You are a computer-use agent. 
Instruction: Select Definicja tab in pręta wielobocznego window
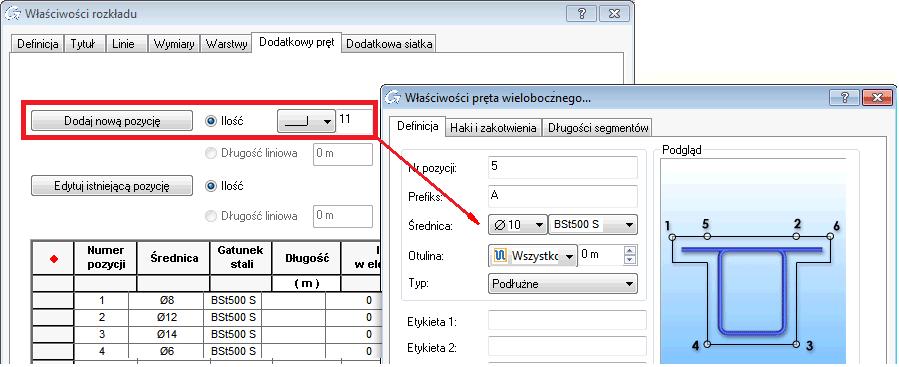coord(418,126)
